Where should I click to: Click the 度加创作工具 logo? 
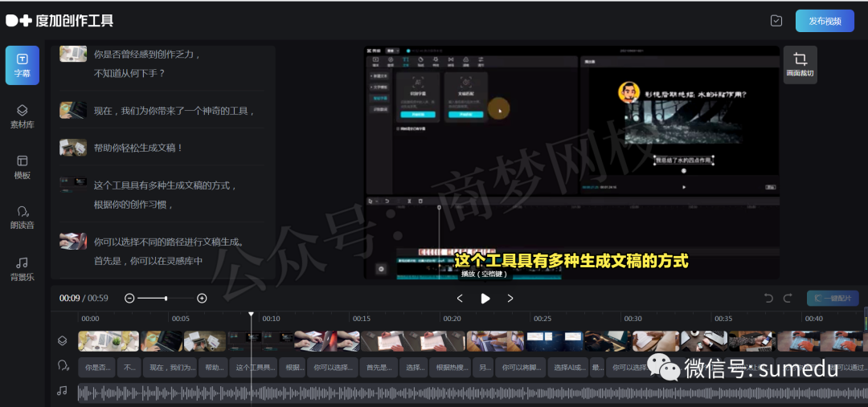point(59,21)
